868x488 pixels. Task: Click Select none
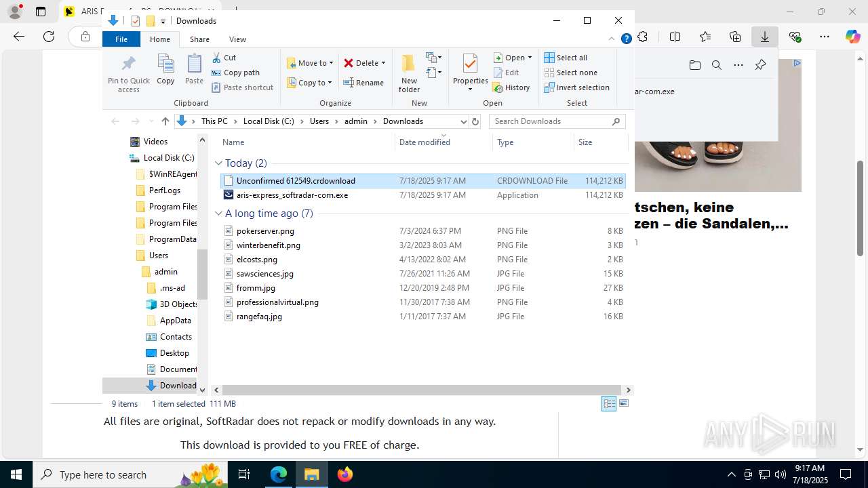pos(570,73)
